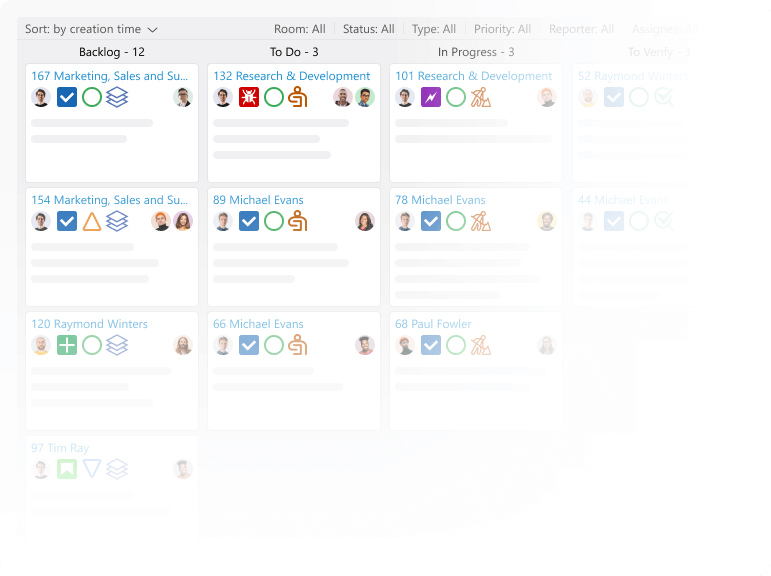771x576 pixels.
Task: Click the backlog layers status icon on card 154
Action: [x=117, y=221]
